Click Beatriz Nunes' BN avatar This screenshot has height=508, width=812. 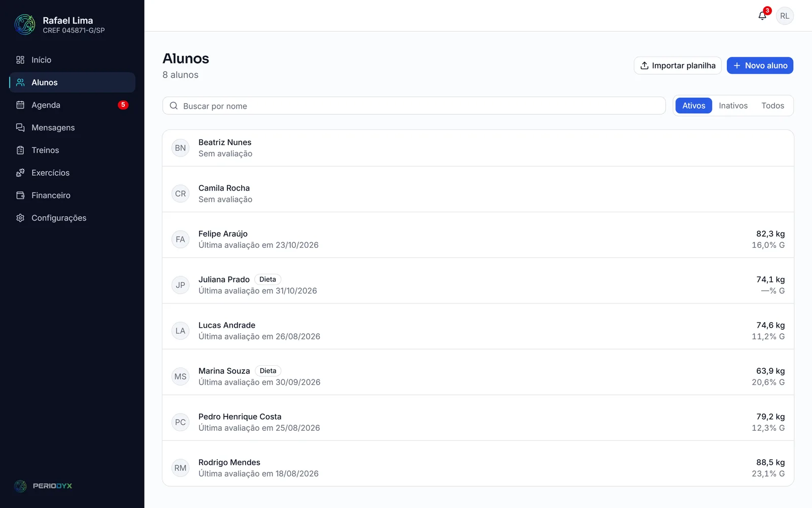pos(180,148)
